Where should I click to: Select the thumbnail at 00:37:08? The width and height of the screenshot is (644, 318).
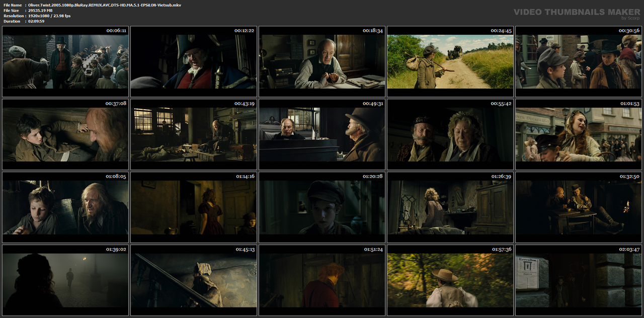point(65,134)
